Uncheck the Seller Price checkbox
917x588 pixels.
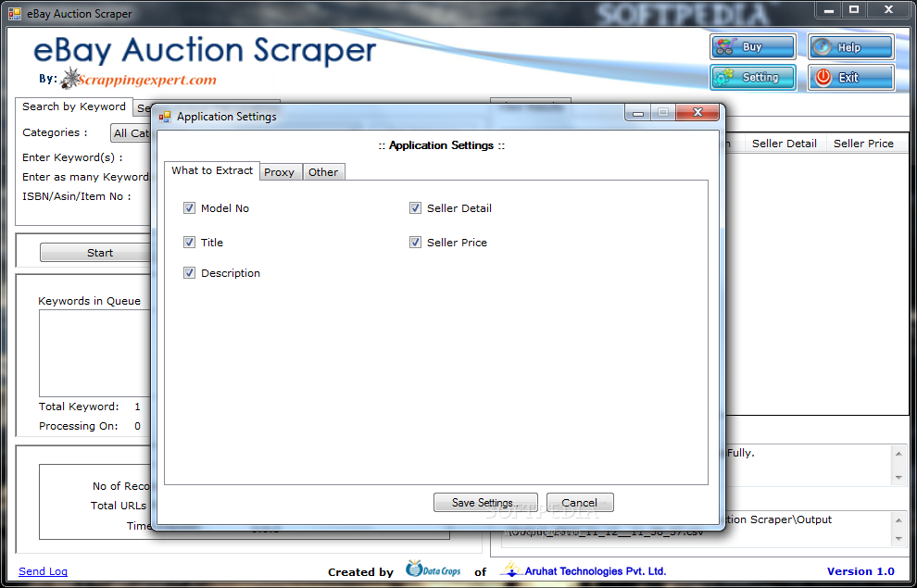[x=415, y=242]
